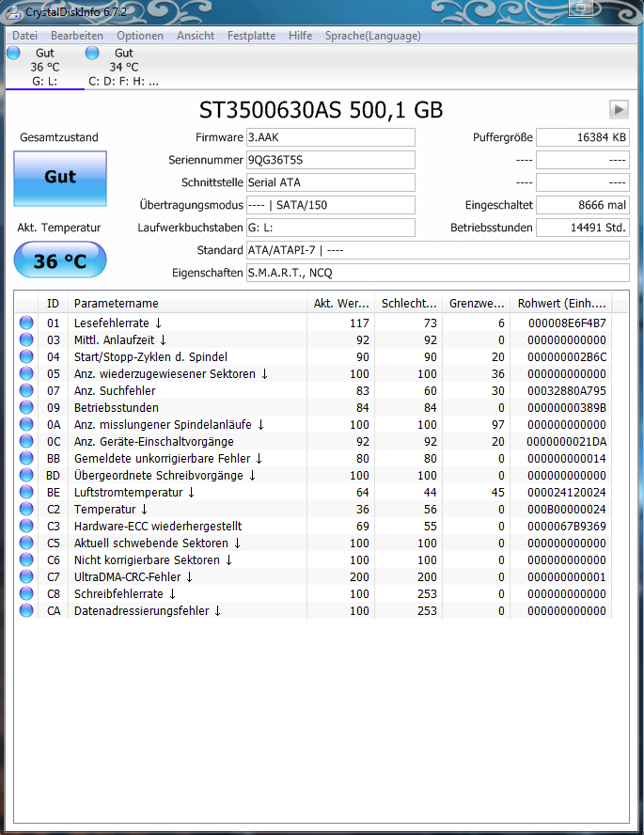Viewport: 644px width, 835px height.
Task: Click the Schnittstelle field Serial ATA
Action: 331,182
